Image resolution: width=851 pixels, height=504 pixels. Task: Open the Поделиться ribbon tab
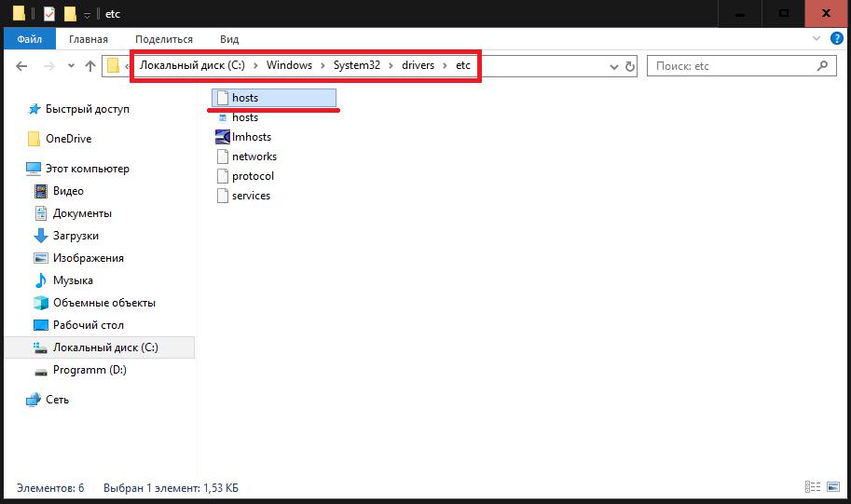(164, 39)
